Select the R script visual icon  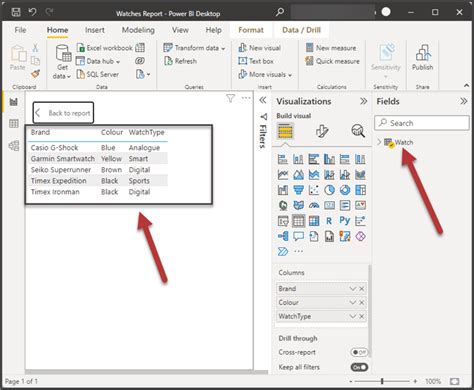[329, 221]
